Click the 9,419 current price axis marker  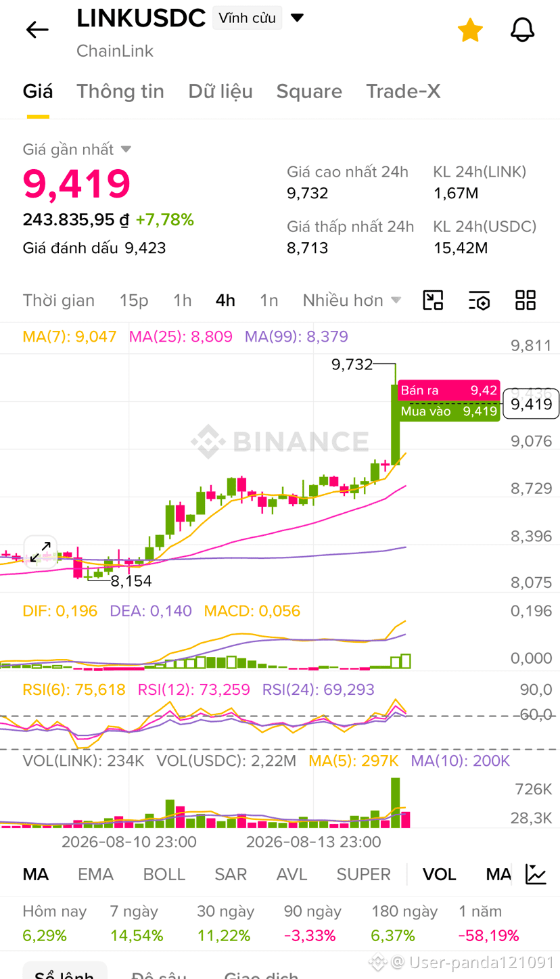coord(531,404)
